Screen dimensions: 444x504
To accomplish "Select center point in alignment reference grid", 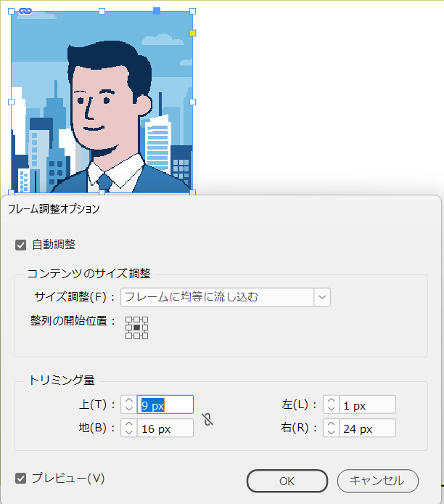I will (137, 328).
